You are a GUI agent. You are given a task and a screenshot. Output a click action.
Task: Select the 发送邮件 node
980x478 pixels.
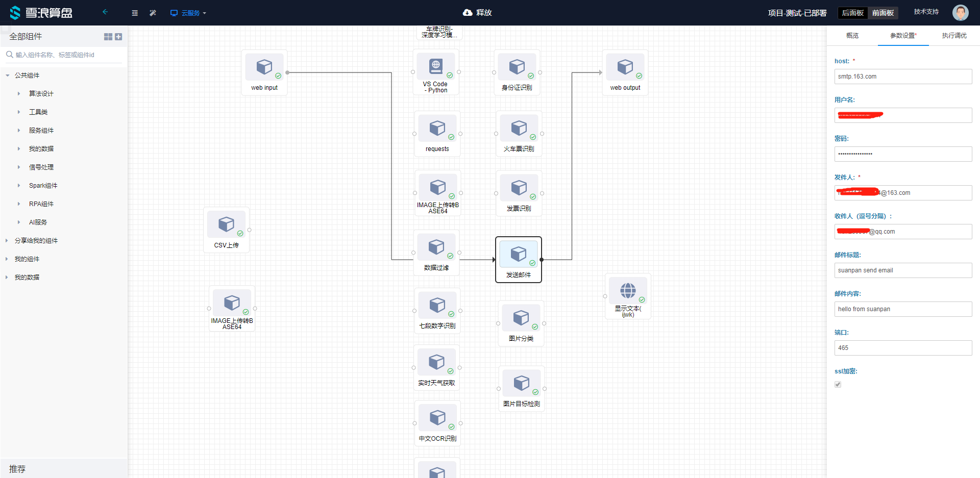pos(519,260)
